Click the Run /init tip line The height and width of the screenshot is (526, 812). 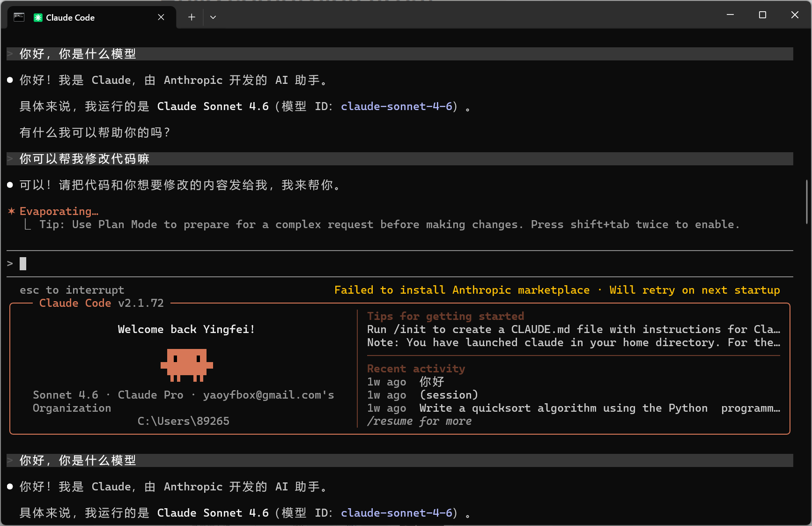click(x=574, y=329)
